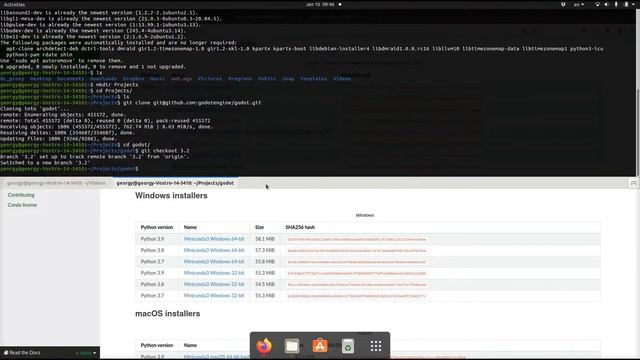Screen dimensions: 640x360
Task: Click the Read the Docs book icon
Action: (6, 353)
